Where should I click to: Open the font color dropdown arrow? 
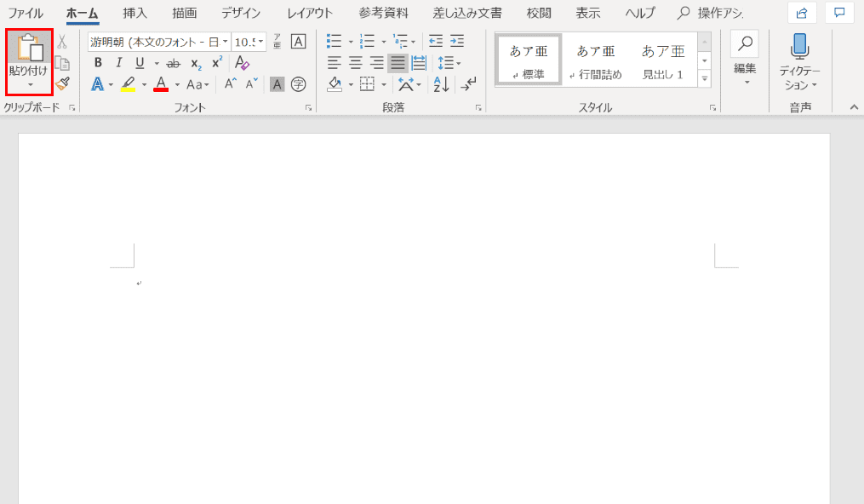coord(177,85)
